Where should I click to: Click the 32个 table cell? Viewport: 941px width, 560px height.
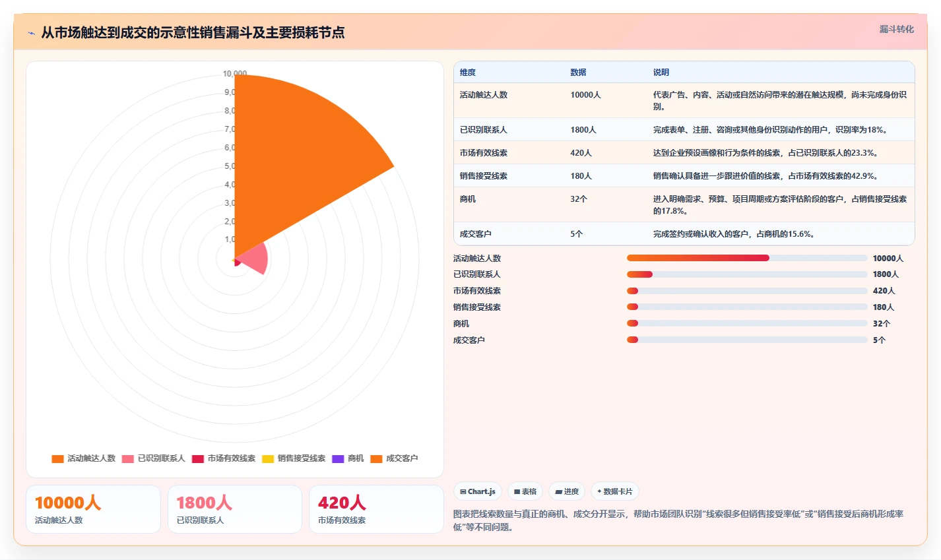pyautogui.click(x=579, y=199)
